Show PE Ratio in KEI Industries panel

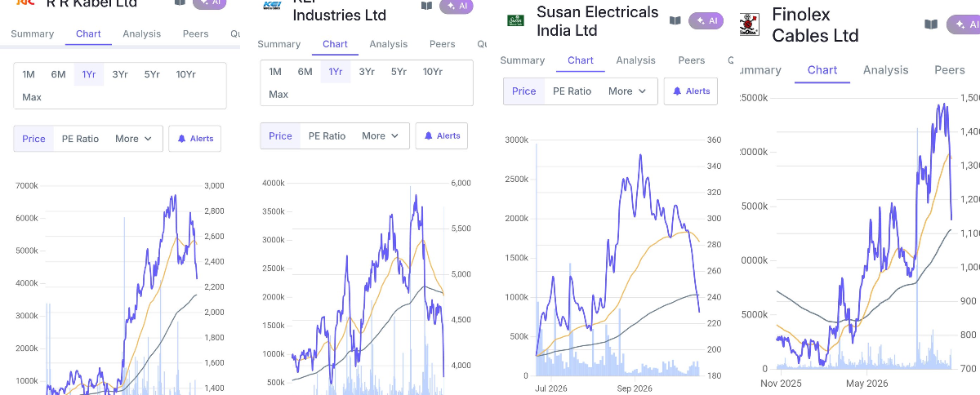327,135
